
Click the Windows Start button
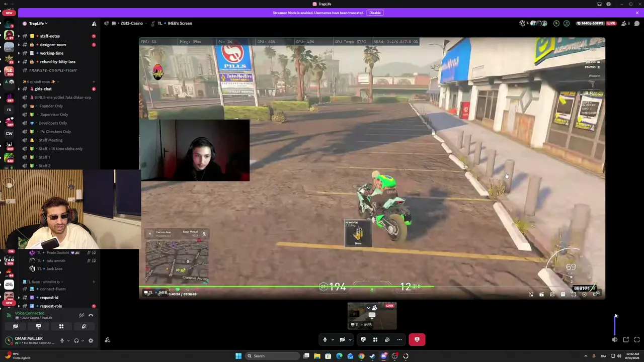(238, 356)
